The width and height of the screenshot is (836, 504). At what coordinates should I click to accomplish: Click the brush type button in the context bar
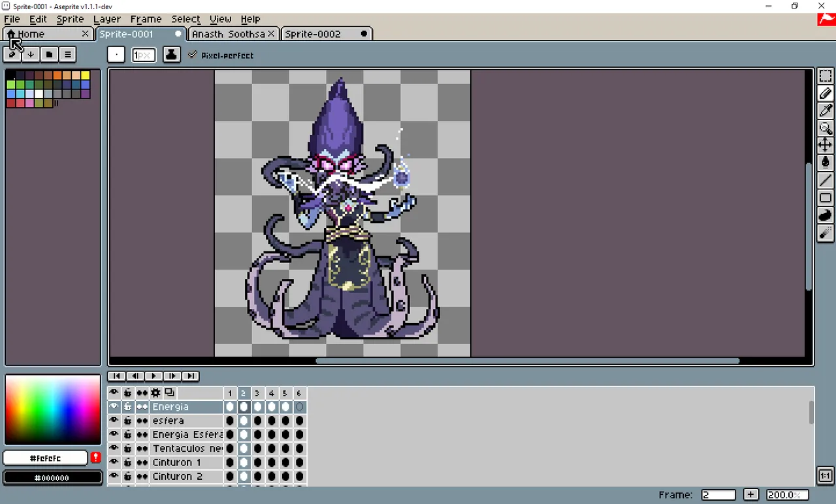coord(116,55)
